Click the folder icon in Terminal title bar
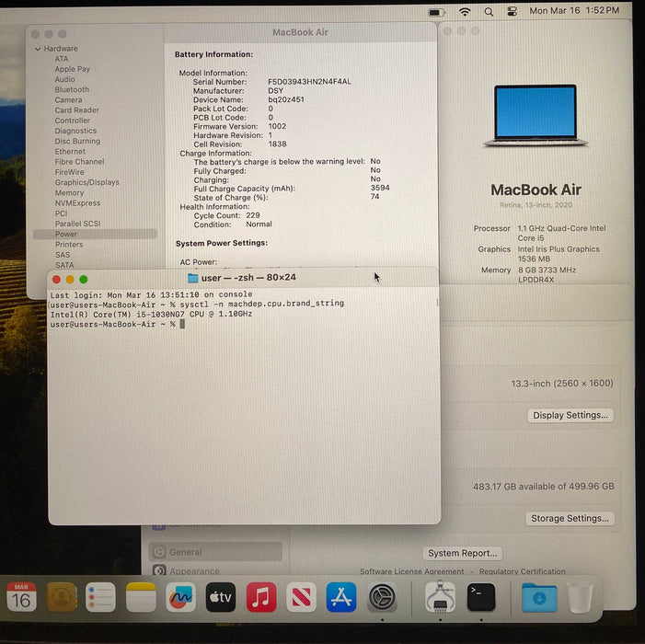Image resolution: width=645 pixels, height=644 pixels. coord(192,278)
